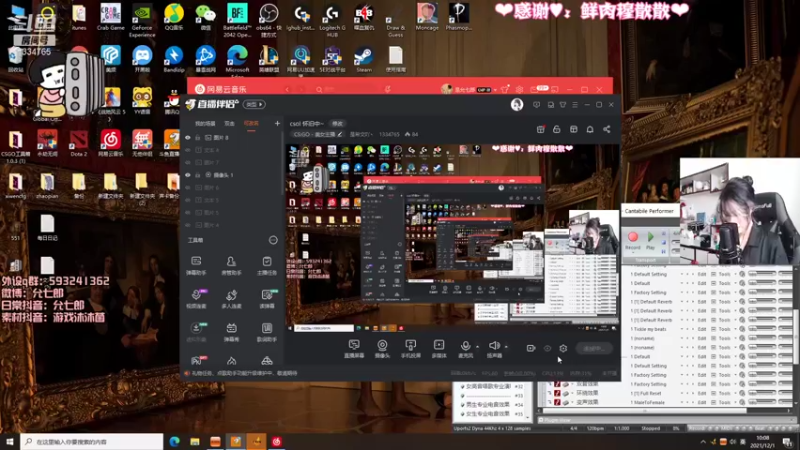This screenshot has height=450, width=800.
Task: Toggle visibility eye for Image 7 layer
Action: [x=188, y=162]
